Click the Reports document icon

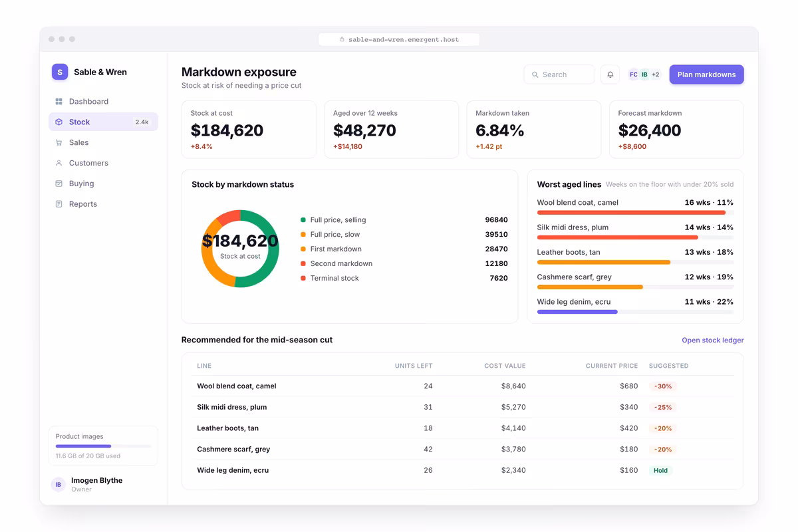click(x=59, y=204)
